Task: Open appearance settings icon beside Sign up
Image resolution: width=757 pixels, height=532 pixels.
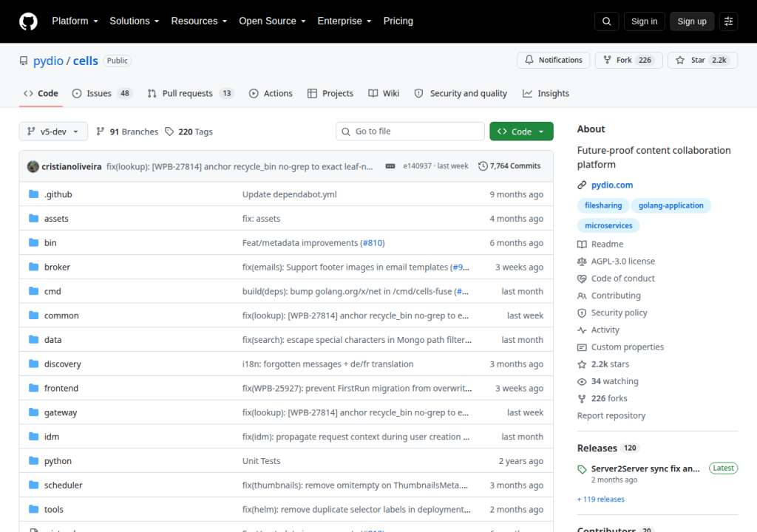Action: pos(728,21)
